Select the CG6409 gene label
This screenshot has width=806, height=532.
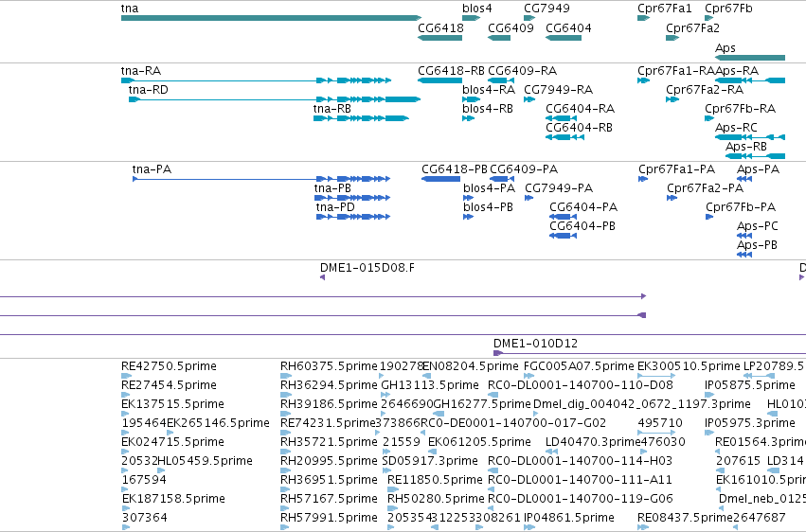(510, 28)
